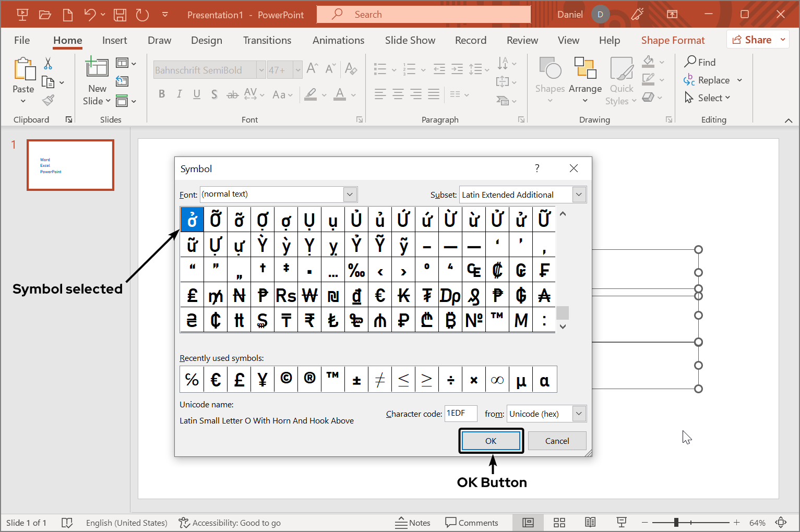Open the 'from' Unicode (hex) dropdown
Image resolution: width=800 pixels, height=532 pixels.
[x=579, y=414]
